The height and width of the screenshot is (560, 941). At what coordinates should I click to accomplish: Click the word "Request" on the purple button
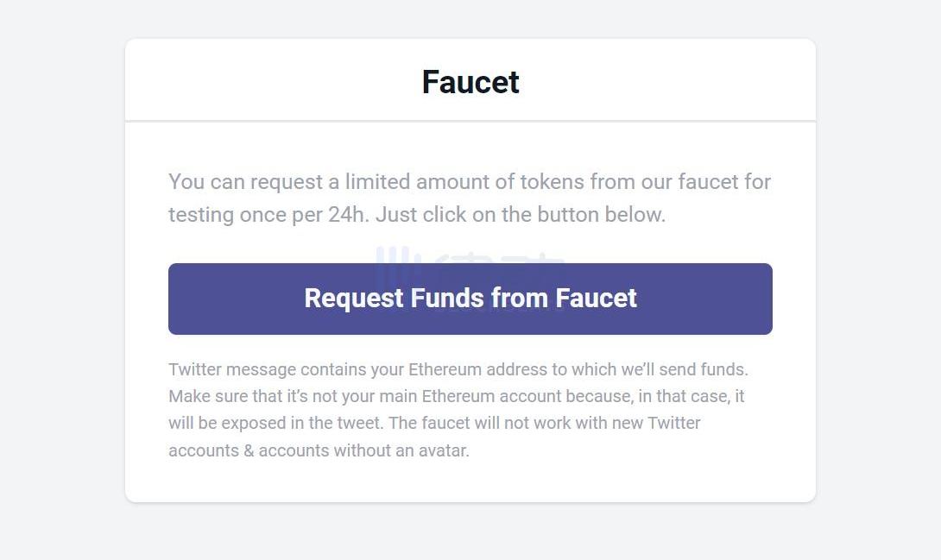point(354,299)
